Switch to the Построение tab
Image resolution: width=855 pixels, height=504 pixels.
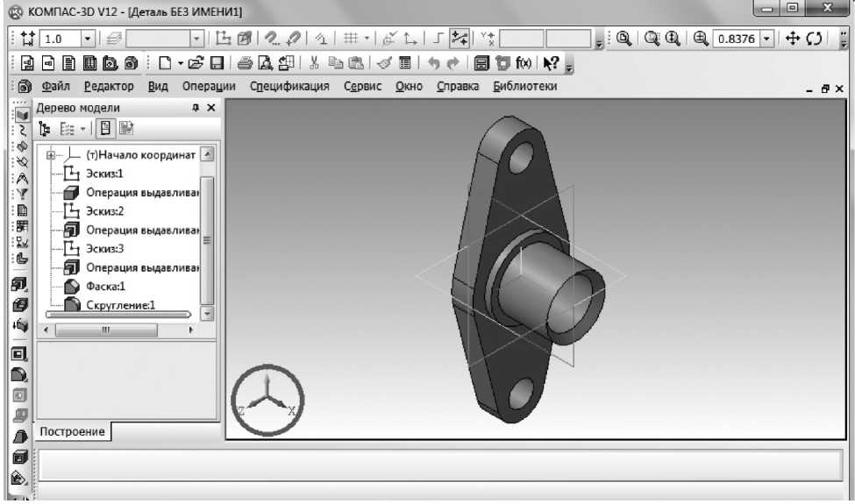pos(72,431)
